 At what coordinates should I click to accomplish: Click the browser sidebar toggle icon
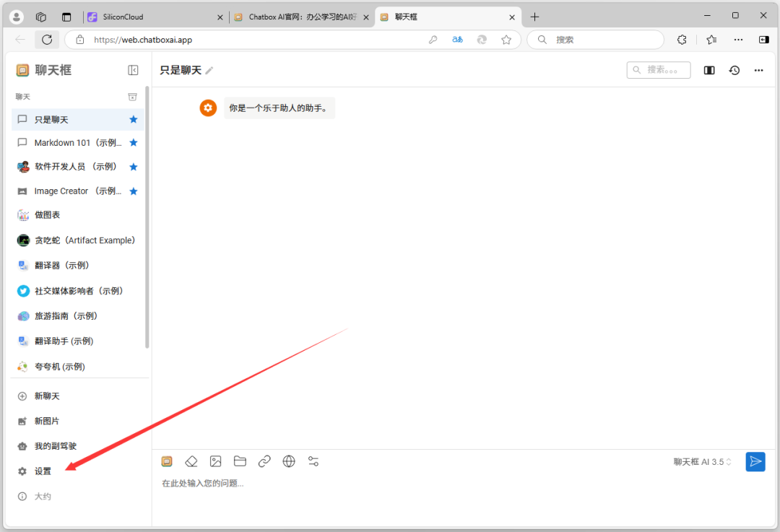tap(763, 40)
